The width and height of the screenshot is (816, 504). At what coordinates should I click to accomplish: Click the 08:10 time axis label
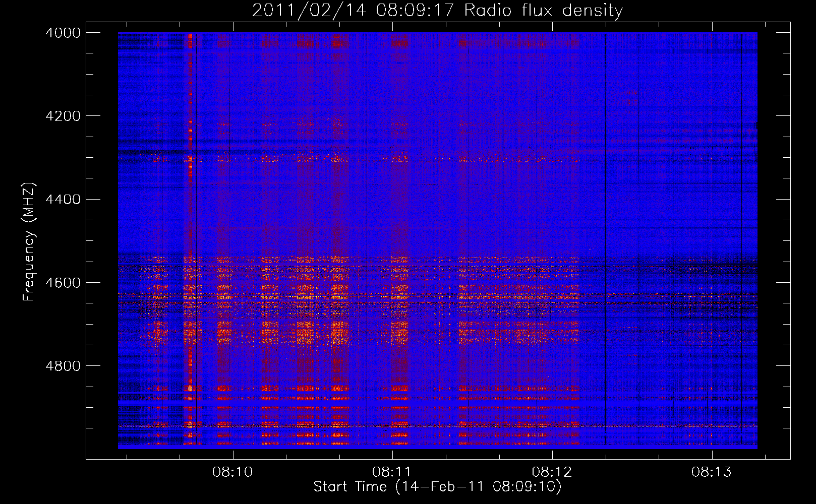click(x=232, y=472)
